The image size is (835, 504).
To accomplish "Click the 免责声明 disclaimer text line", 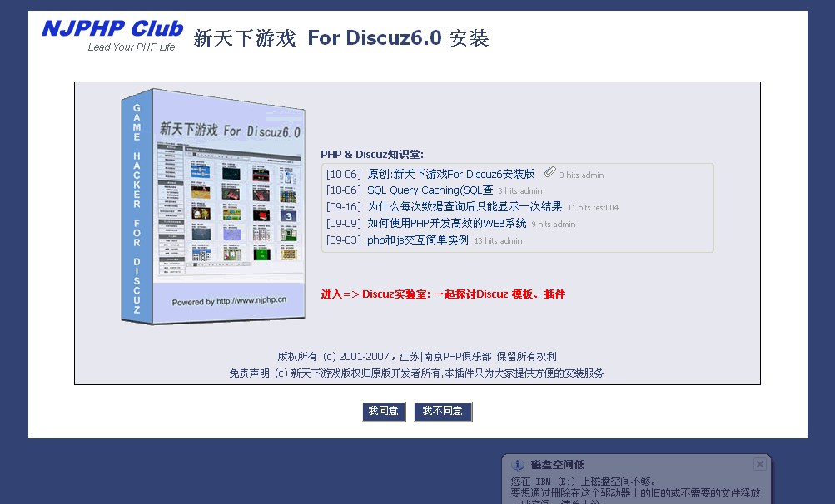I will 416,373.
